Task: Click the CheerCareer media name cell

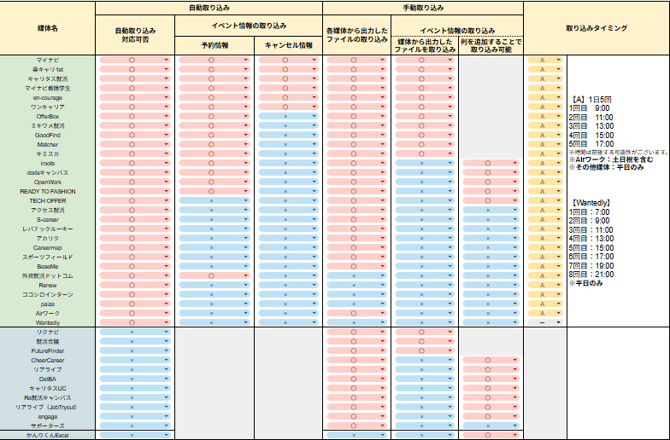Action: pos(47,360)
